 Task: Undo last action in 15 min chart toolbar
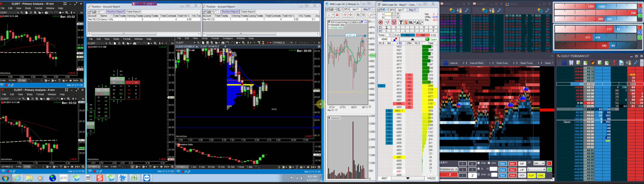[x=51, y=13]
